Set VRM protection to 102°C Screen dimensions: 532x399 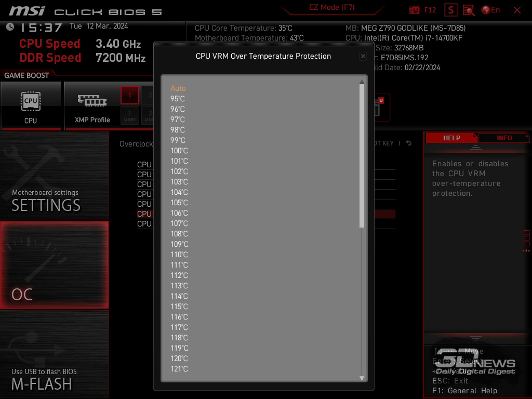point(179,171)
